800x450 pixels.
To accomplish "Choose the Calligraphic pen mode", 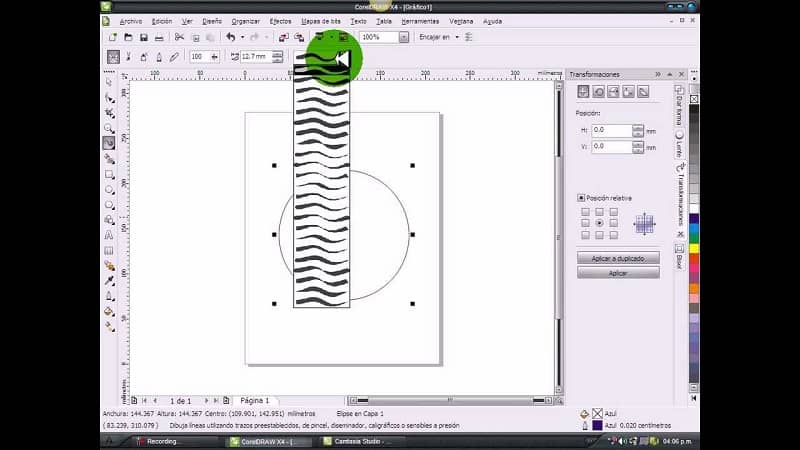I will (x=159, y=57).
